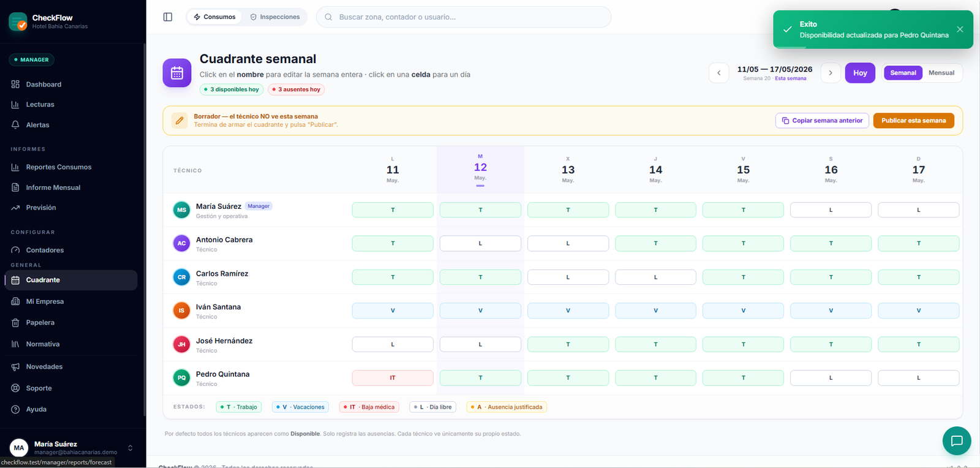This screenshot has width=980, height=468.
Task: Click the V · Vacaciones legend chip
Action: [x=300, y=407]
